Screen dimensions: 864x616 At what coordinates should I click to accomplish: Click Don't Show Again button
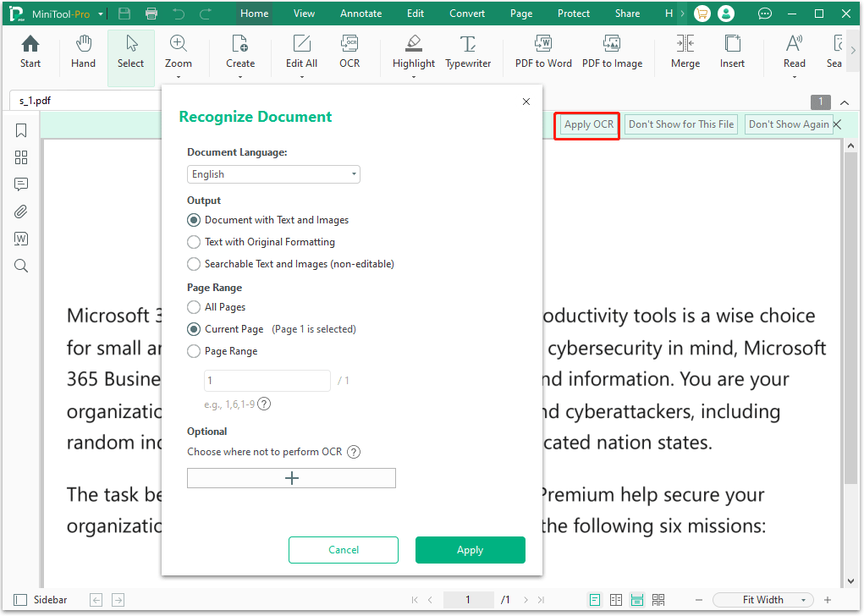[x=789, y=125]
